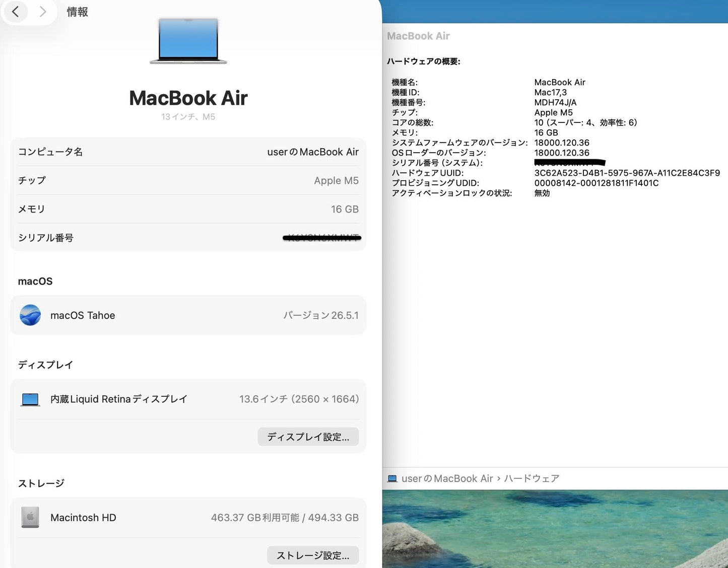Click the コアの総数 value in system report

point(586,123)
